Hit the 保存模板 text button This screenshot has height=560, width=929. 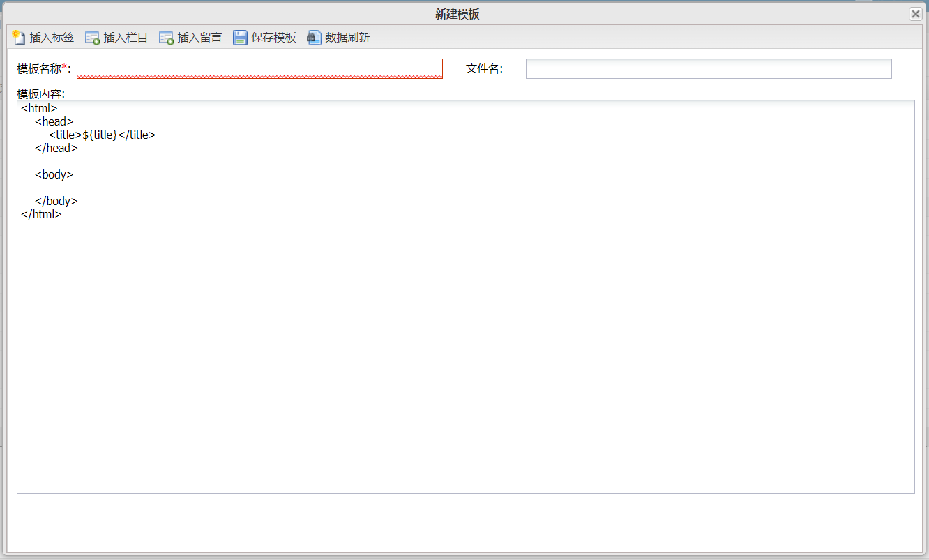(x=273, y=38)
